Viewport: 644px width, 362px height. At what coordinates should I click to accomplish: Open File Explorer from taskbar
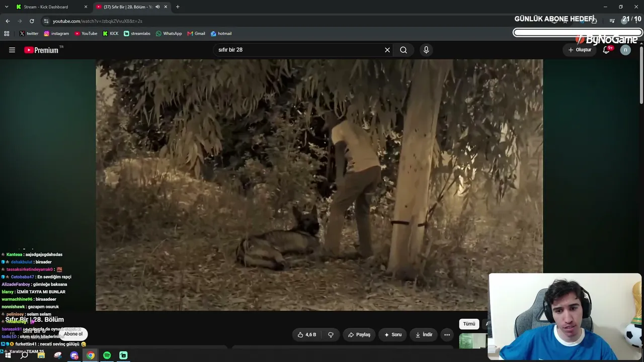click(41, 355)
